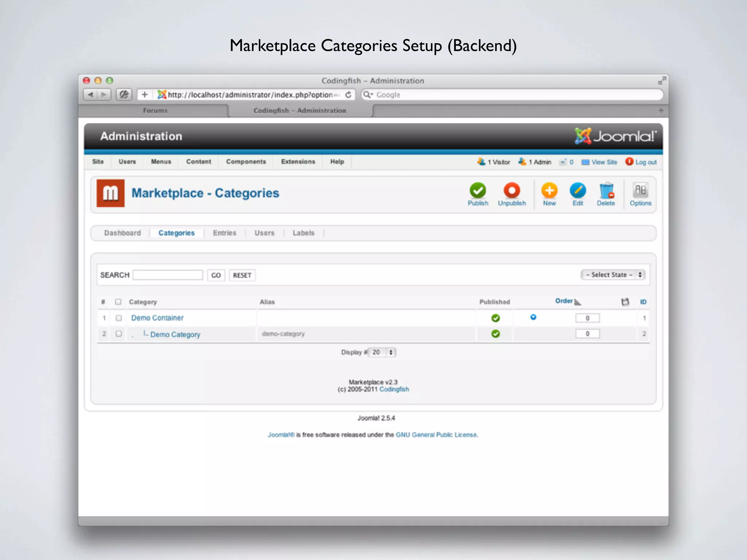The height and width of the screenshot is (560, 747).
Task: Open the Select State dropdown
Action: (613, 275)
